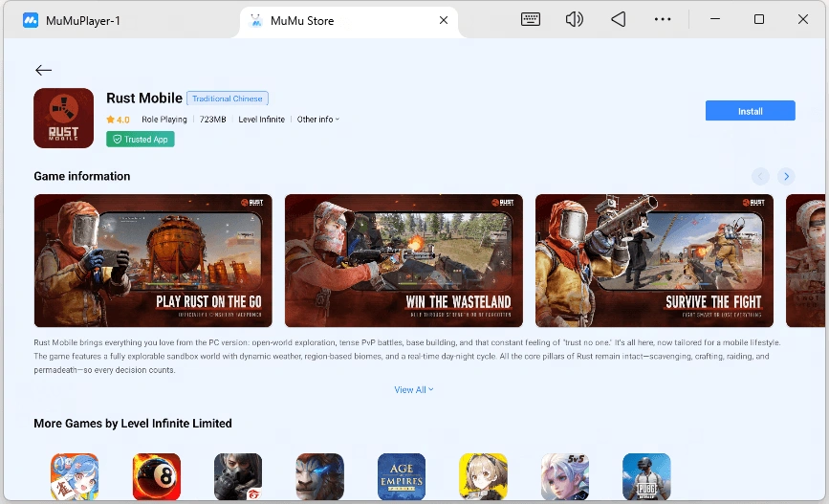Open the 5v5 game icon
This screenshot has width=829, height=504.
tap(565, 476)
